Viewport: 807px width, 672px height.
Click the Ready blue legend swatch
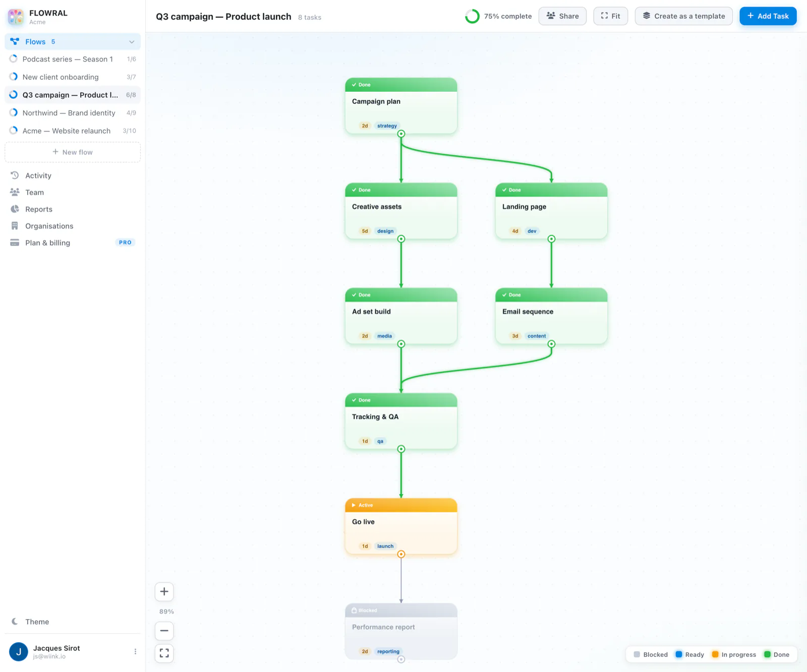click(x=679, y=654)
